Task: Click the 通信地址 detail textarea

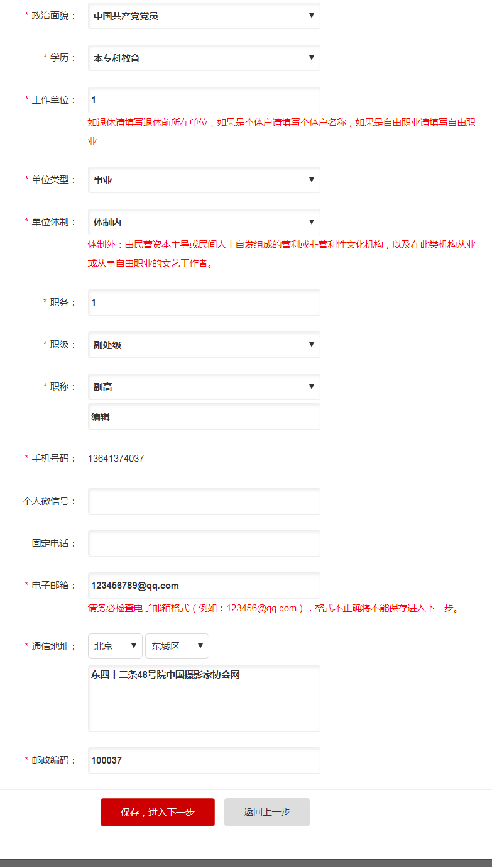Action: [x=204, y=698]
